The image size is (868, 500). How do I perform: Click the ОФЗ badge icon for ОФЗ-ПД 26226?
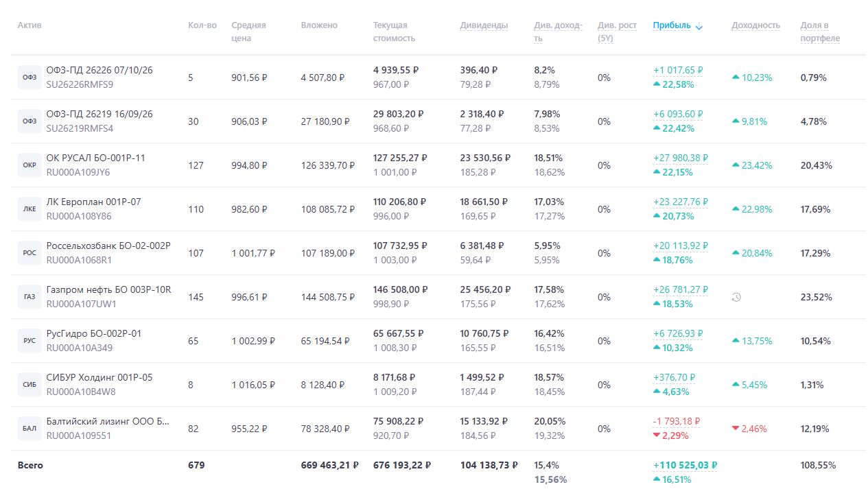coord(30,78)
